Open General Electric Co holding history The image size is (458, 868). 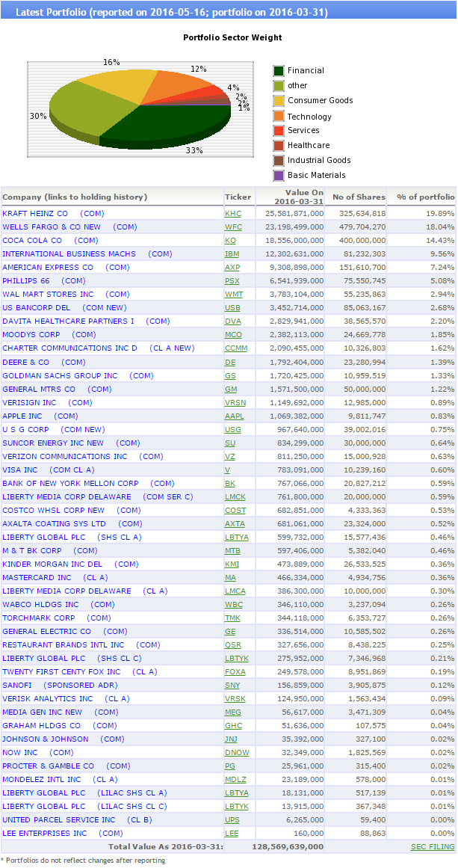65,633
